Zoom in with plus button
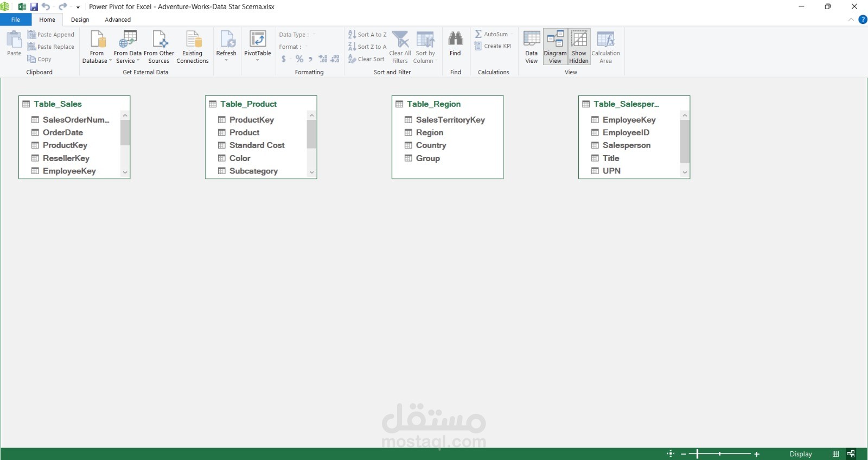 coord(757,454)
